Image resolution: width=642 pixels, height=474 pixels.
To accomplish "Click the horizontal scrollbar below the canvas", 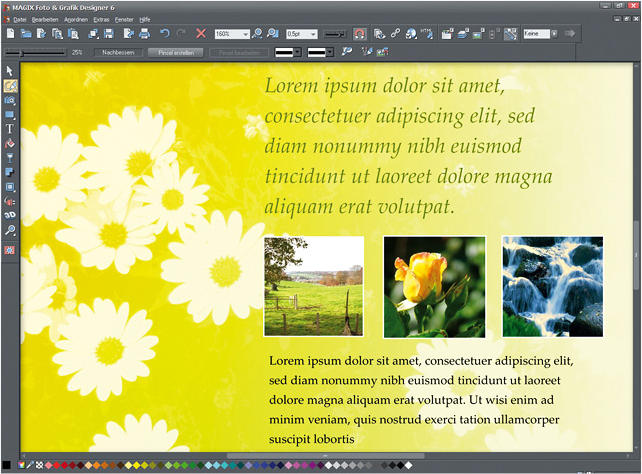I will point(326,456).
